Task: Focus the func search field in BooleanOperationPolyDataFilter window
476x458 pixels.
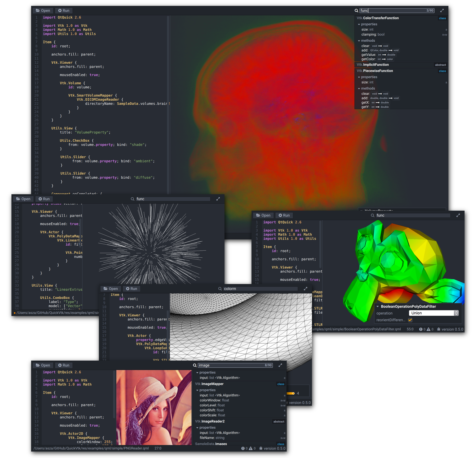Action: (413, 215)
